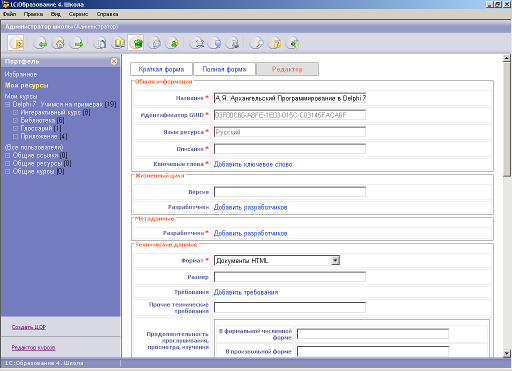The width and height of the screenshot is (512, 371).
Task: Expand the Общие курсы tree node
Action: 8,171
